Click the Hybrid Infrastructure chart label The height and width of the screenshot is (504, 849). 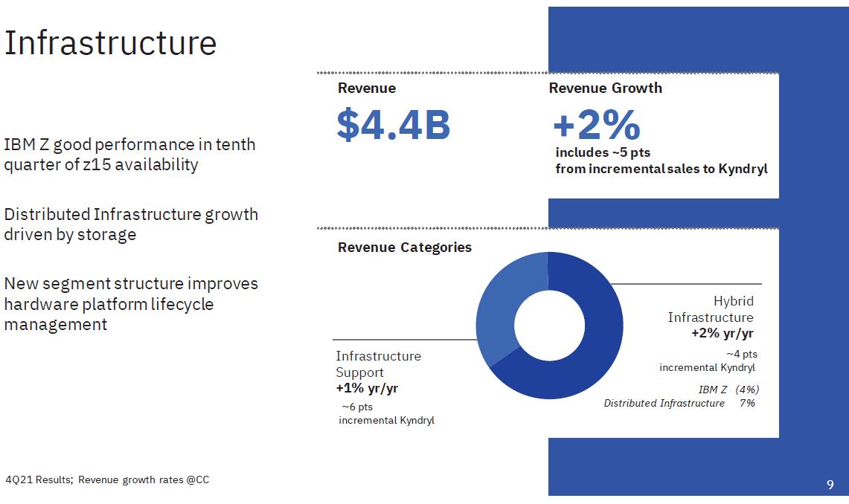tap(711, 309)
